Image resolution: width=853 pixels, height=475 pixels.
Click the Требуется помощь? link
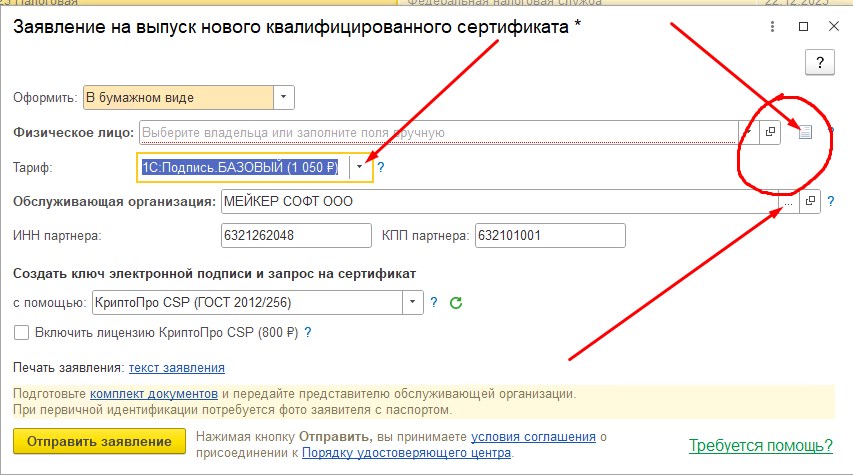click(x=761, y=446)
